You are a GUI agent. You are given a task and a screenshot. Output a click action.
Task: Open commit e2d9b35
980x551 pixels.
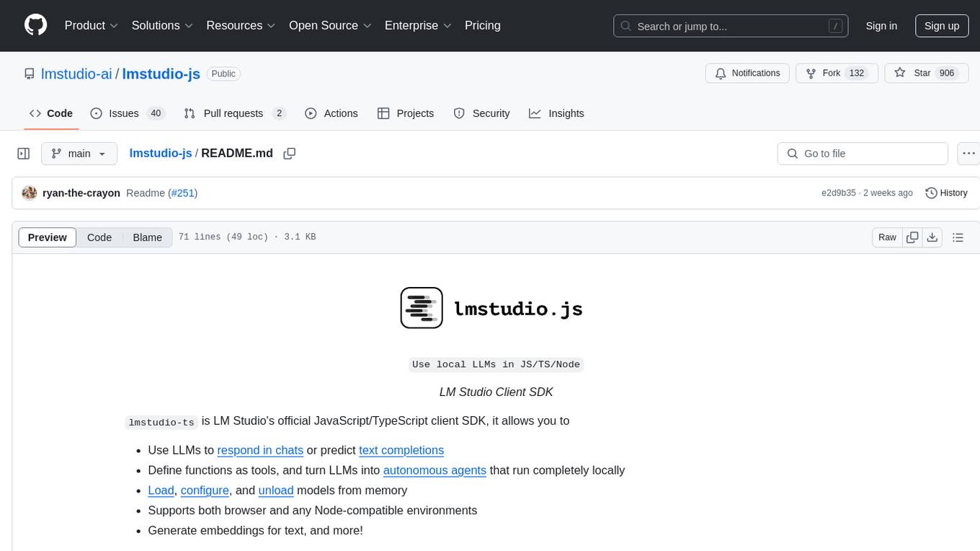coord(839,193)
